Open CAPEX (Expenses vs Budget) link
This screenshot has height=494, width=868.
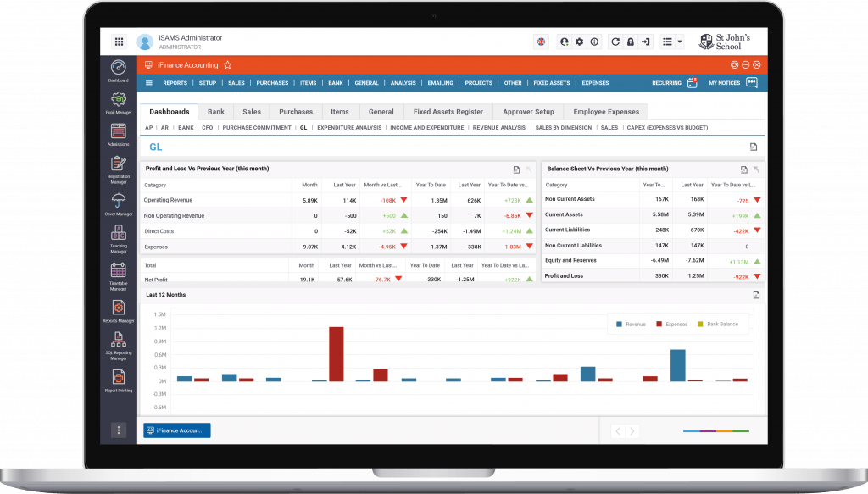667,128
